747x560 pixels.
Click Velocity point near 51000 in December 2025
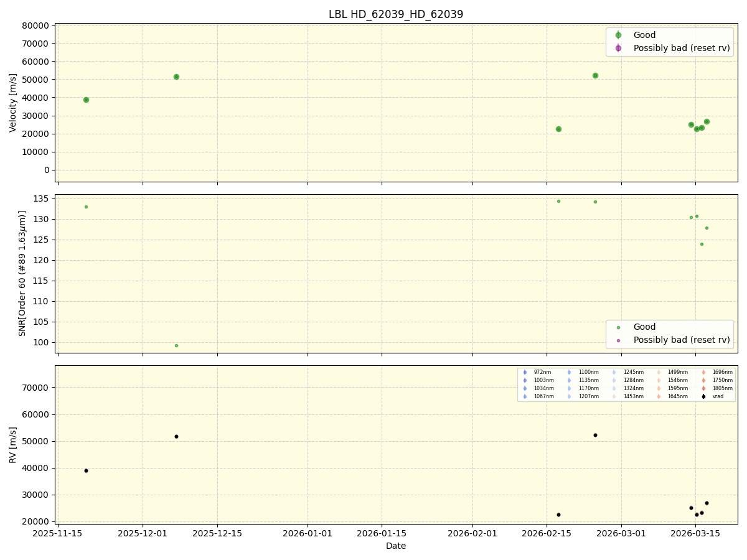pyautogui.click(x=176, y=77)
